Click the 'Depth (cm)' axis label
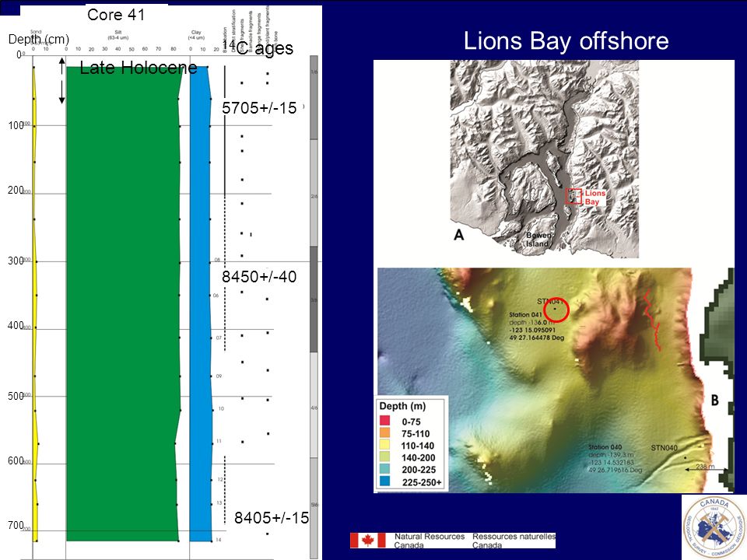Viewport: 747px width, 560px height. (39, 39)
